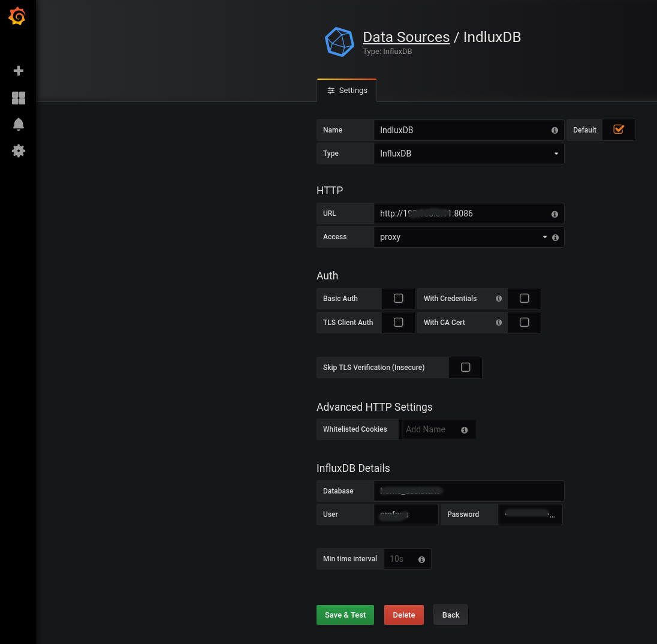Open the Dashboards grid icon

click(19, 98)
